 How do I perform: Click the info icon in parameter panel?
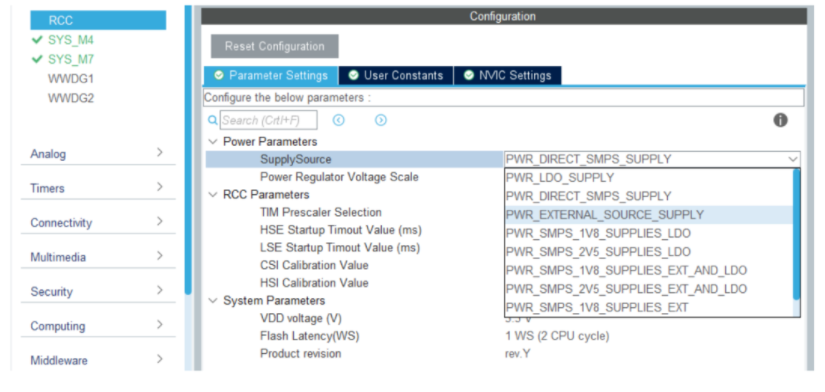(x=780, y=120)
